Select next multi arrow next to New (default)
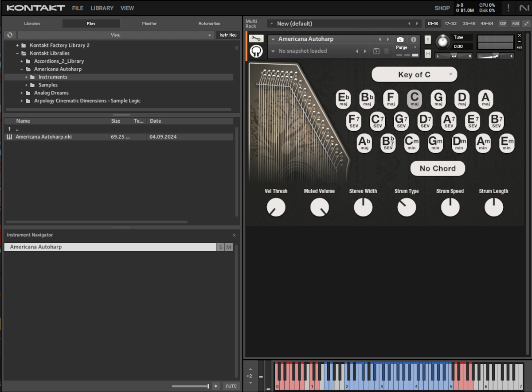 coord(417,23)
